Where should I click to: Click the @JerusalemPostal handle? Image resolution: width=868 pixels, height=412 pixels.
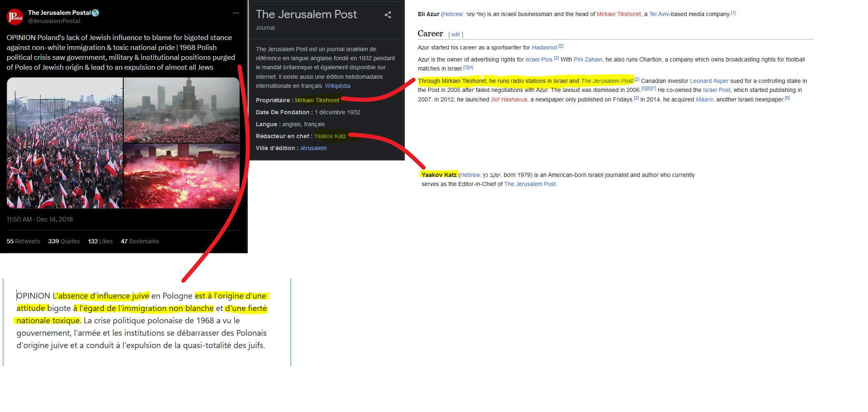click(54, 21)
